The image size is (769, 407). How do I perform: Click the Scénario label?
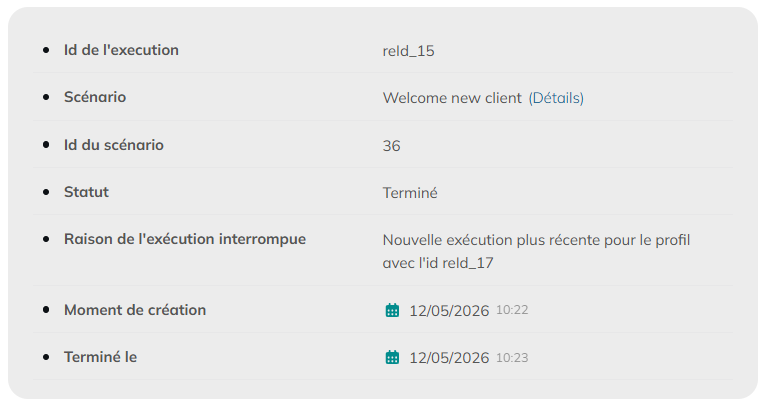[x=95, y=97]
